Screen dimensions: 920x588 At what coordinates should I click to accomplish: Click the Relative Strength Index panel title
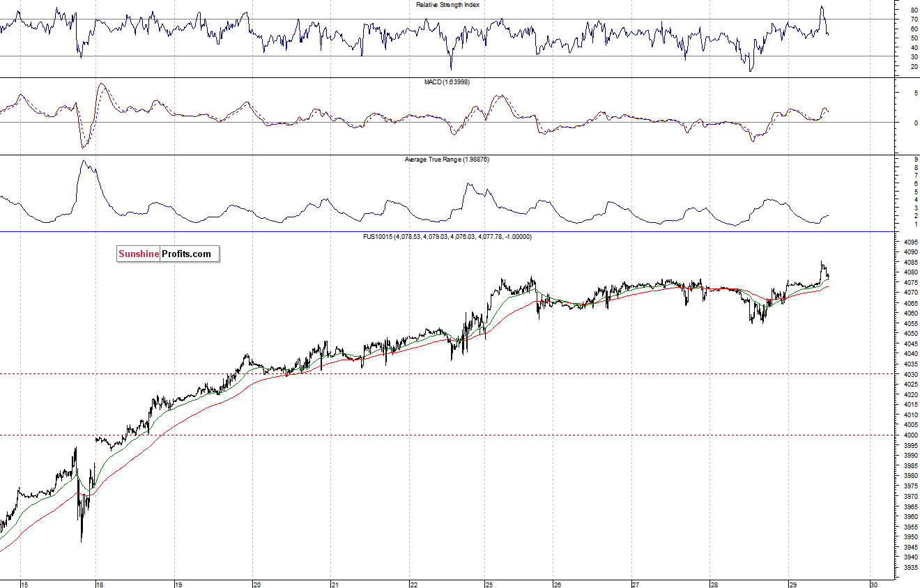(447, 4)
